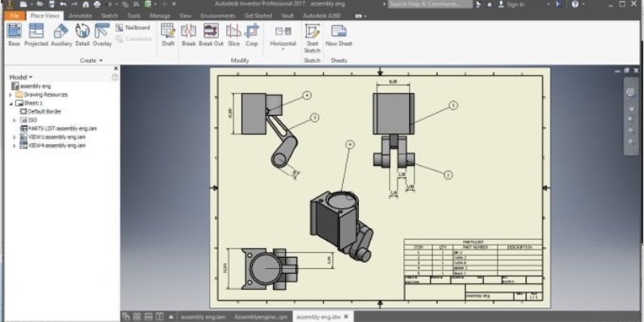This screenshot has height=322, width=644.
Task: Use the Crop view tool
Action: point(252,34)
